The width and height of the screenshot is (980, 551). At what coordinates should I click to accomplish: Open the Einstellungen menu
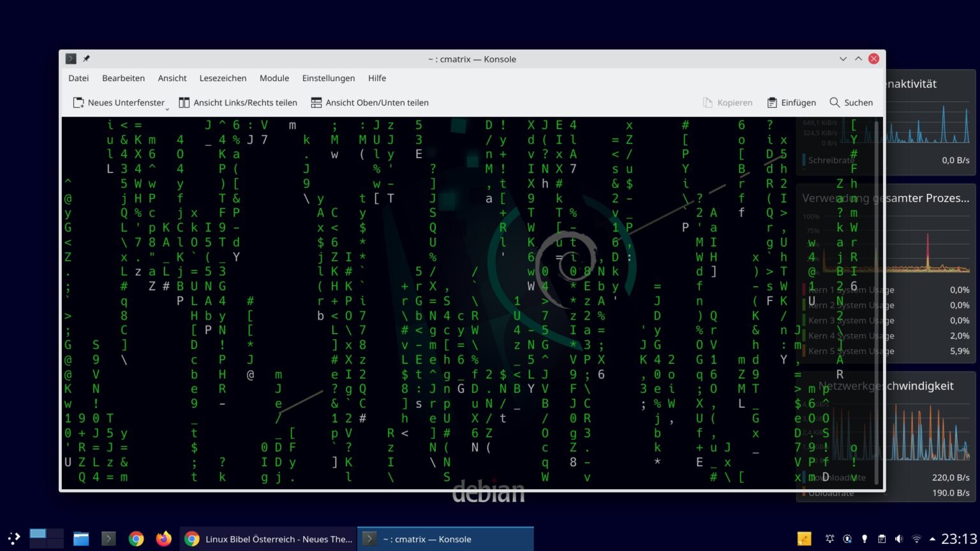click(328, 78)
